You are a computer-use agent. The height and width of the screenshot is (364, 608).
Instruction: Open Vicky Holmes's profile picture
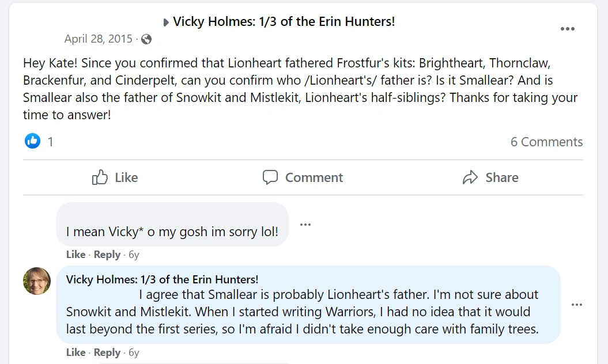coord(37,281)
